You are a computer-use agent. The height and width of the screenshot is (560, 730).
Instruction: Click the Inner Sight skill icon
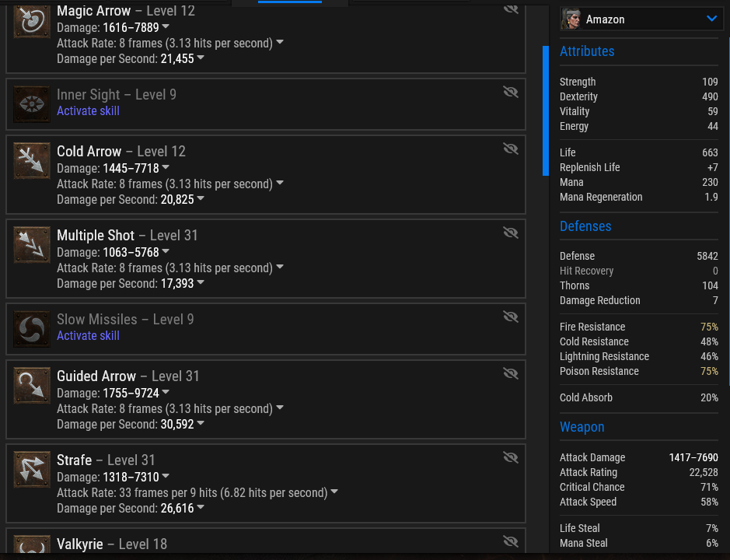pyautogui.click(x=32, y=104)
